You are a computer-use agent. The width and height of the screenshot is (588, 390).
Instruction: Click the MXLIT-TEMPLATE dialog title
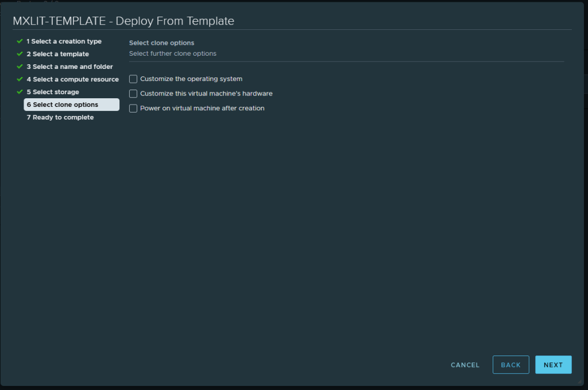tap(123, 21)
